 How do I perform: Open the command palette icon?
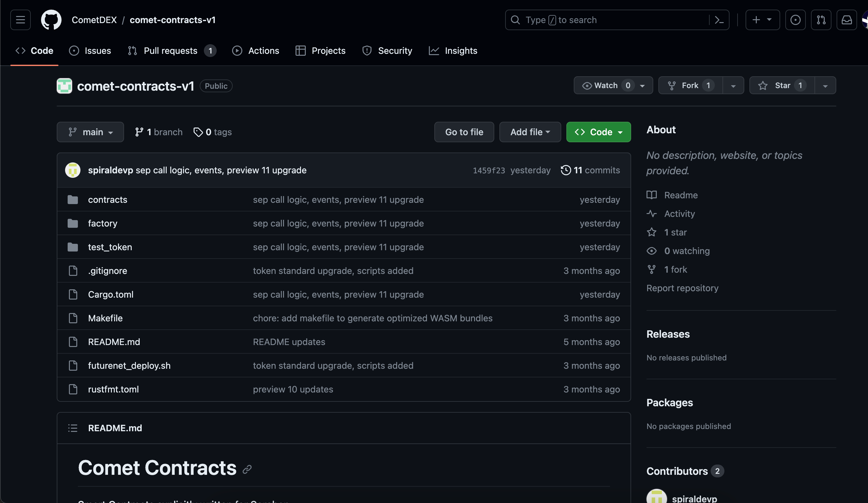pos(719,20)
